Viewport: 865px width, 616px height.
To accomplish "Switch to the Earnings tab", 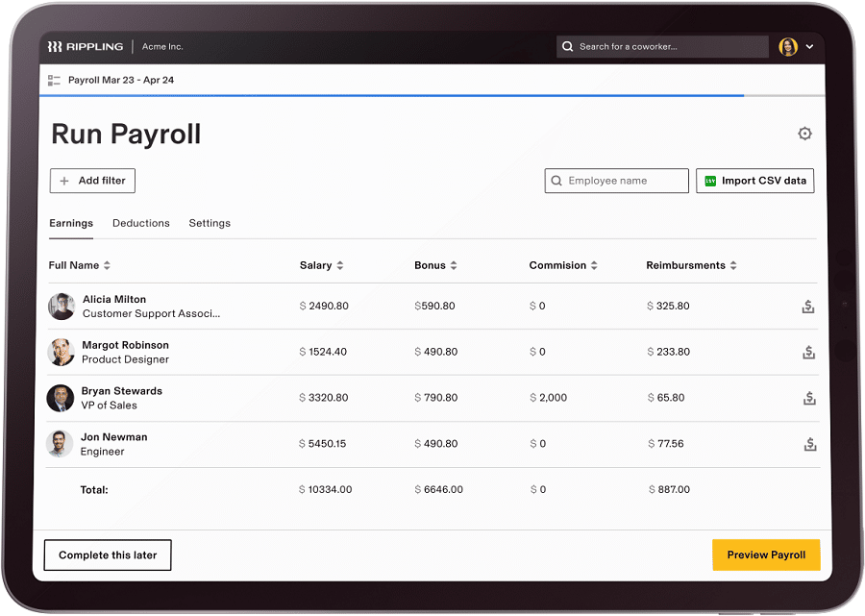I will (x=71, y=223).
